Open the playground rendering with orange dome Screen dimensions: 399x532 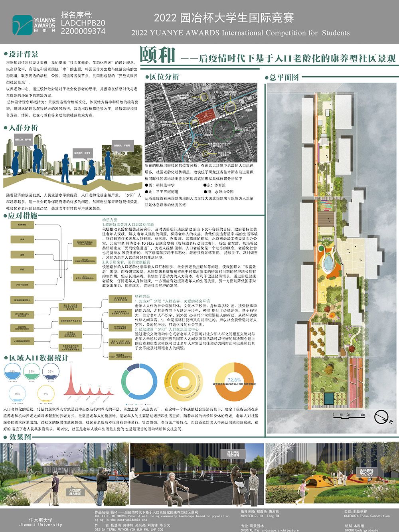[x=332, y=474]
